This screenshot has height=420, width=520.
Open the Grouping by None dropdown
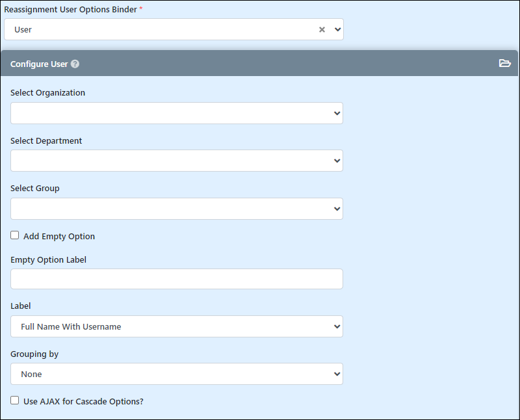point(177,374)
